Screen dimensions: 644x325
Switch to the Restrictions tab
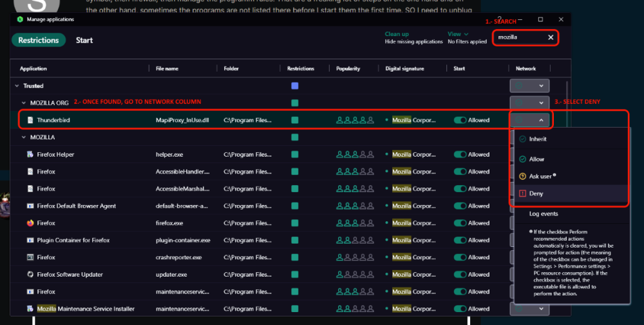[39, 40]
